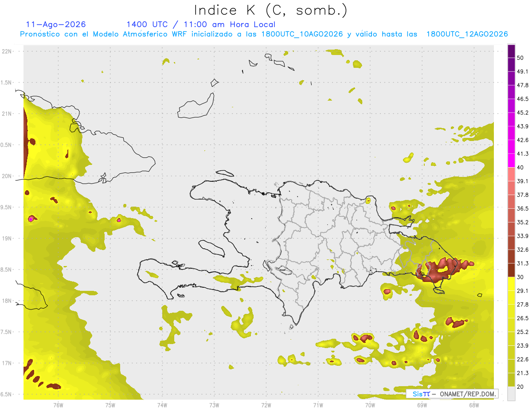Click the "71W" longitude label

coord(318,405)
